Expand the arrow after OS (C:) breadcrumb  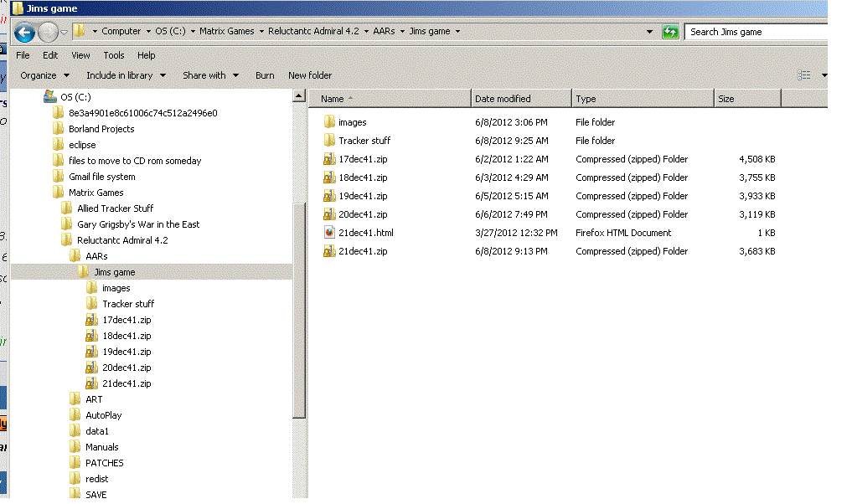(x=193, y=32)
